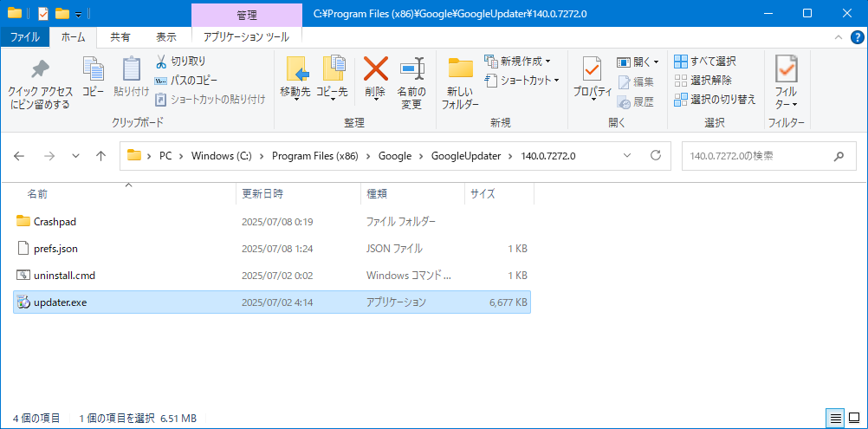The image size is (868, 429).
Task: Switch to details view in status bar
Action: (836, 418)
